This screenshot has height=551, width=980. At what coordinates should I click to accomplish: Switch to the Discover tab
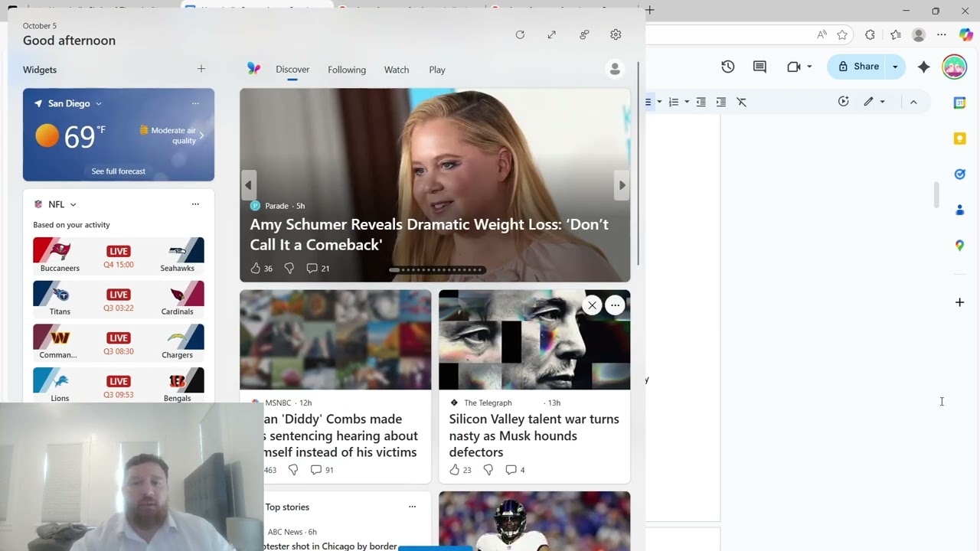pos(292,70)
